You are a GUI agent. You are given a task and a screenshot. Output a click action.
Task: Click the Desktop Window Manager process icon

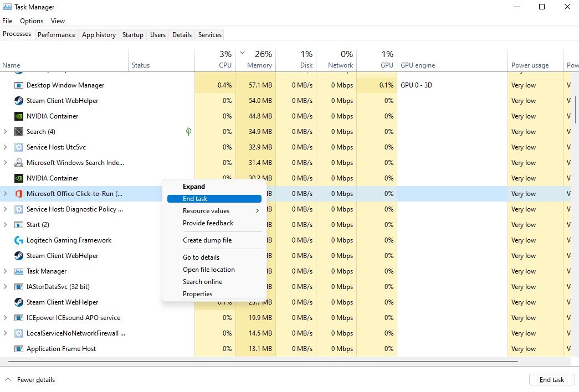tap(18, 85)
